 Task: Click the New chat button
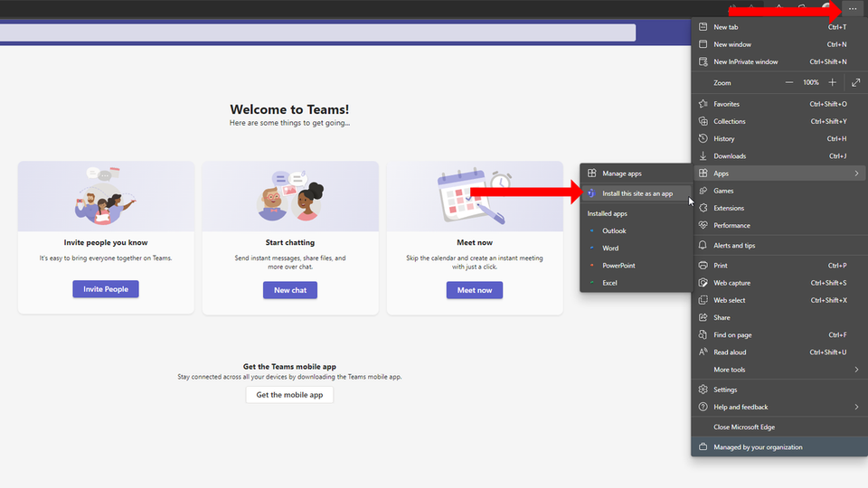(290, 290)
